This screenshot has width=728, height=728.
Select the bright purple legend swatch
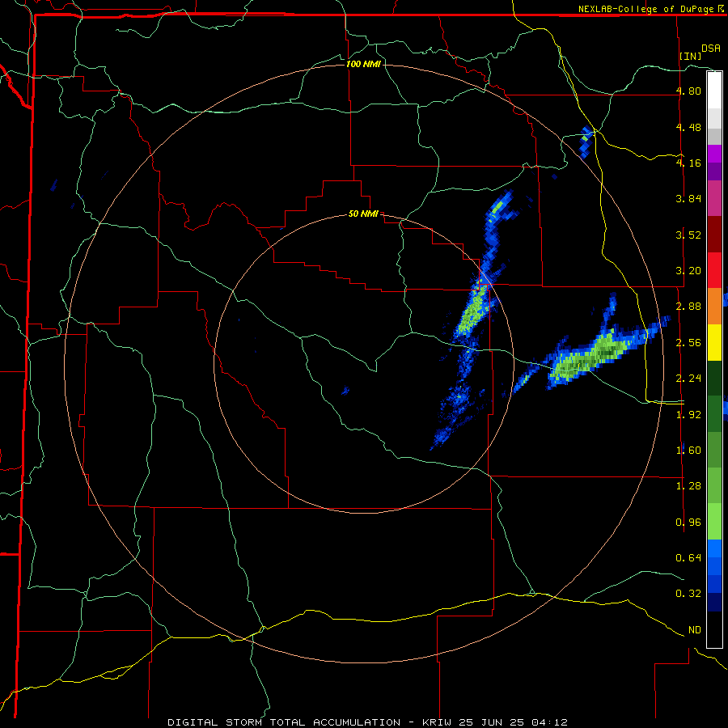[714, 154]
